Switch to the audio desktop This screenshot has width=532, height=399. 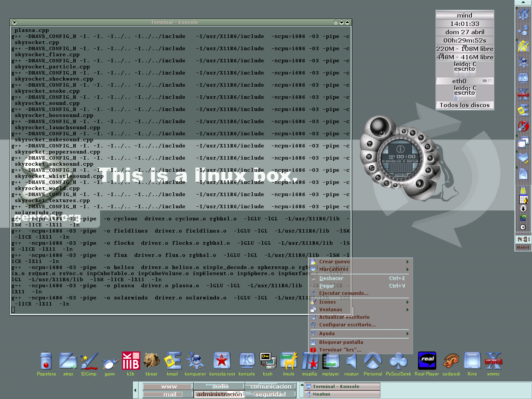pyautogui.click(x=219, y=386)
